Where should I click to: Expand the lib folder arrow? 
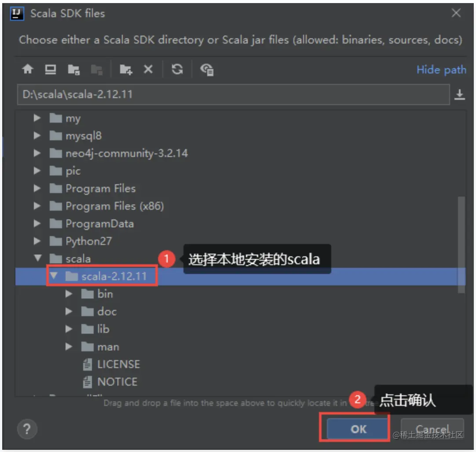coord(69,329)
